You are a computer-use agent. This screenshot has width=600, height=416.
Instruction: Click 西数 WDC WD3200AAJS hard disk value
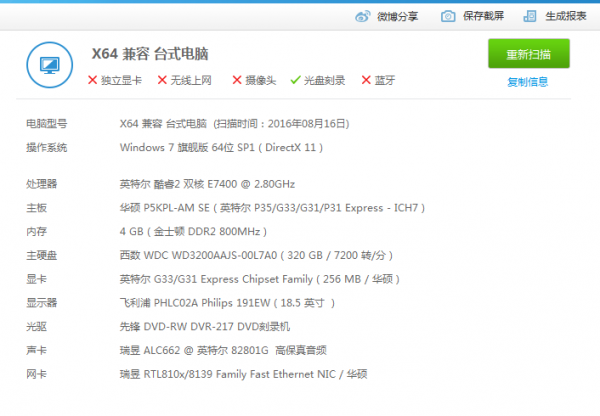point(256,255)
